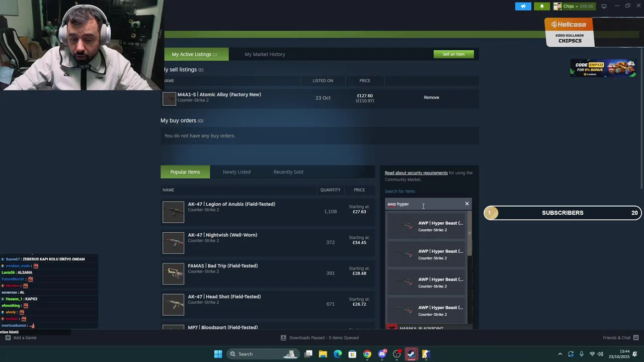Choose second AWP Hyper Beast search suggestion

point(426,254)
